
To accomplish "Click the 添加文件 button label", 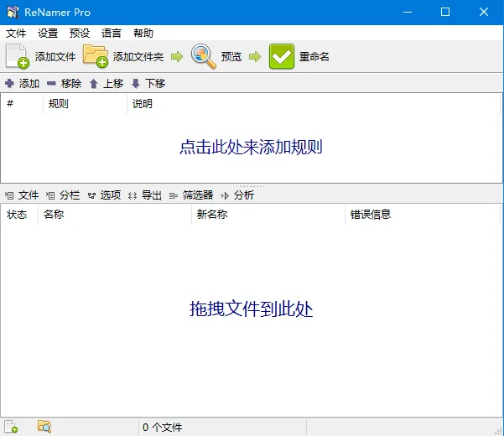I will click(55, 57).
